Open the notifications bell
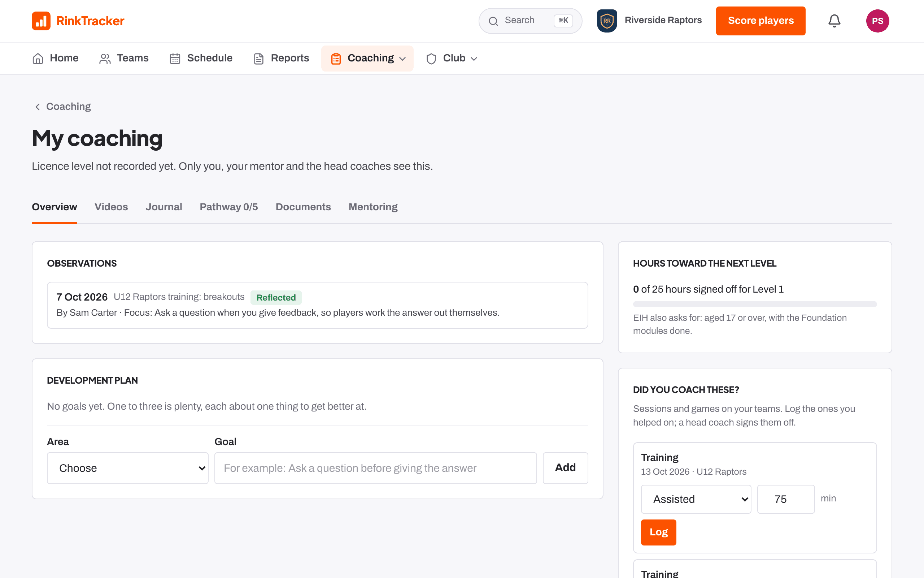 coord(834,21)
